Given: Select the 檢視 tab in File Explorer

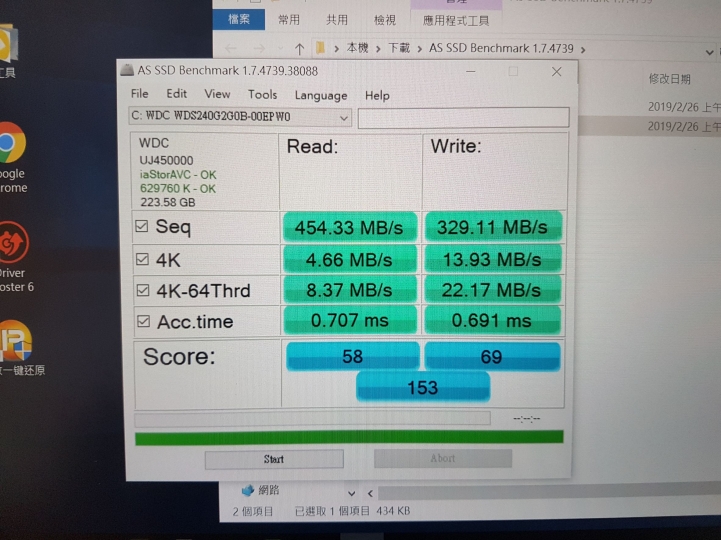Looking at the screenshot, I should 385,20.
